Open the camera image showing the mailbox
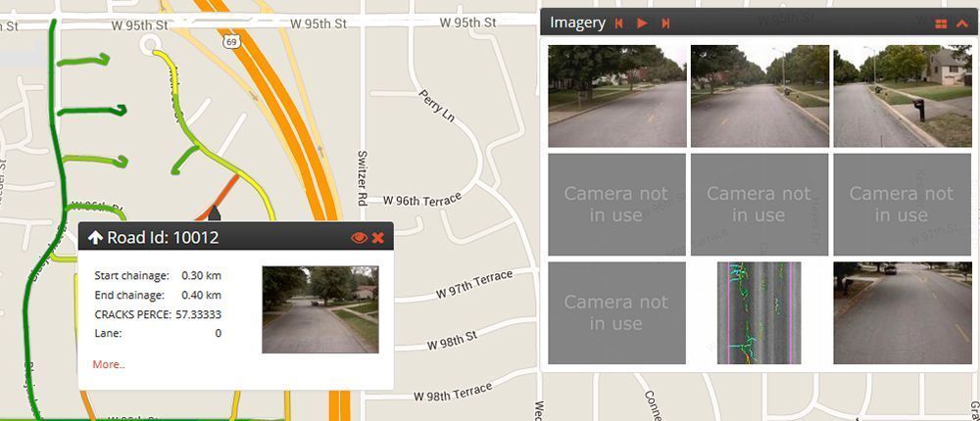The image size is (980, 421). [903, 96]
